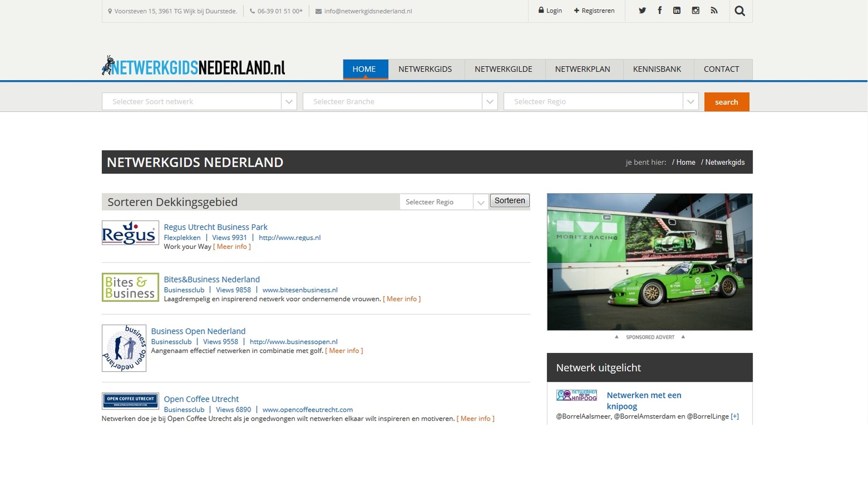The image size is (868, 481).
Task: Visit http://www.businessopen.nl link
Action: coord(294,342)
